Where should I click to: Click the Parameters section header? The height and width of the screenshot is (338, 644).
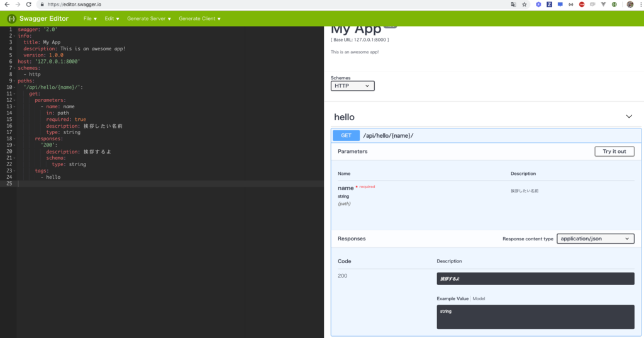click(x=352, y=151)
